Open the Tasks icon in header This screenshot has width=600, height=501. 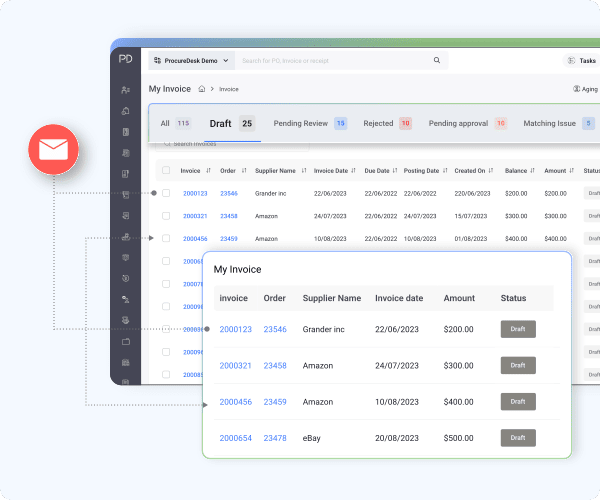point(569,60)
